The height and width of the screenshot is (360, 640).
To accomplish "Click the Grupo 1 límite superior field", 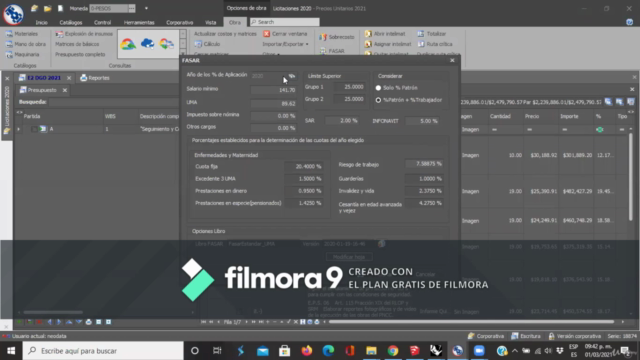I will [349, 87].
